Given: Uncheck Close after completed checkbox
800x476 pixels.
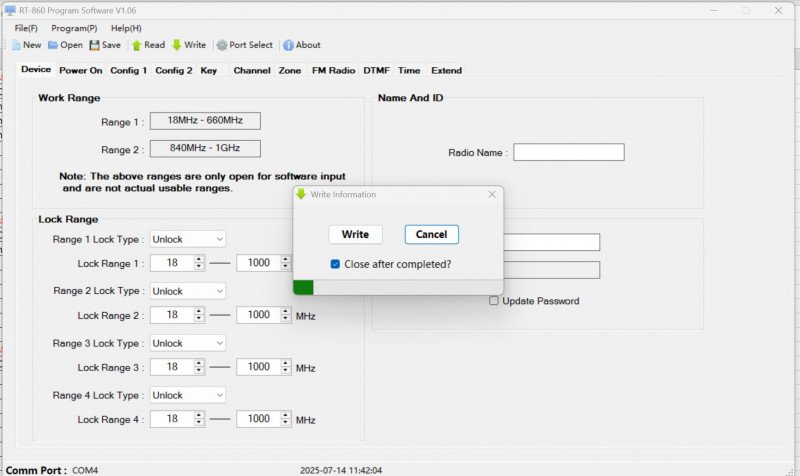Looking at the screenshot, I should point(335,264).
